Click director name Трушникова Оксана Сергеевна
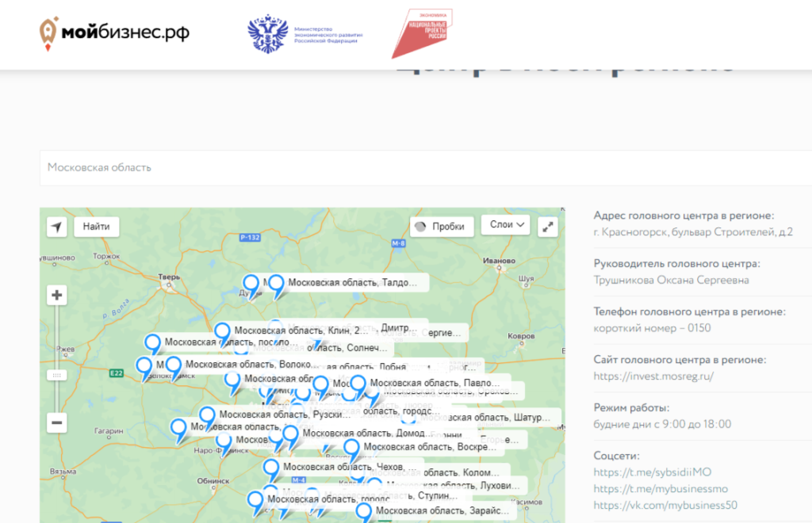812x523 pixels. click(x=671, y=280)
